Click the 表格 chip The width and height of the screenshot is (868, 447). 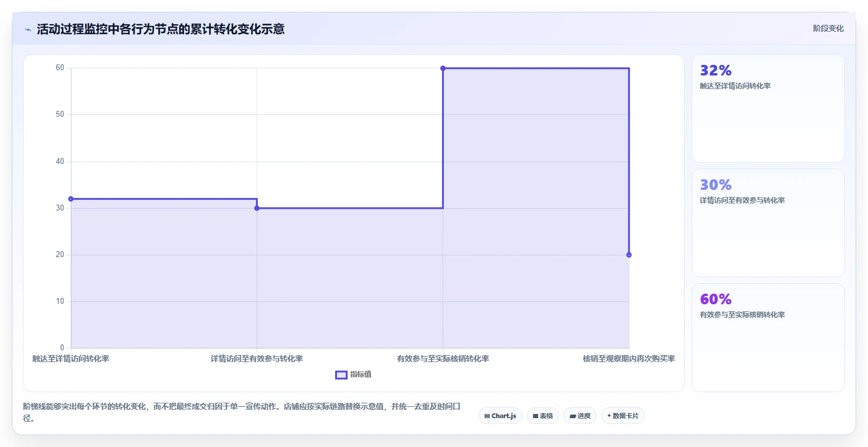coord(542,416)
